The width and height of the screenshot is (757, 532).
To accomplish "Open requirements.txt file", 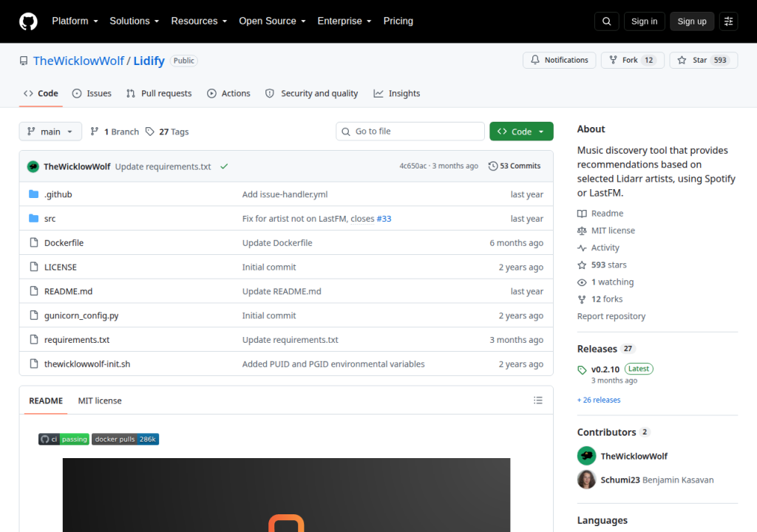I will coord(77,339).
